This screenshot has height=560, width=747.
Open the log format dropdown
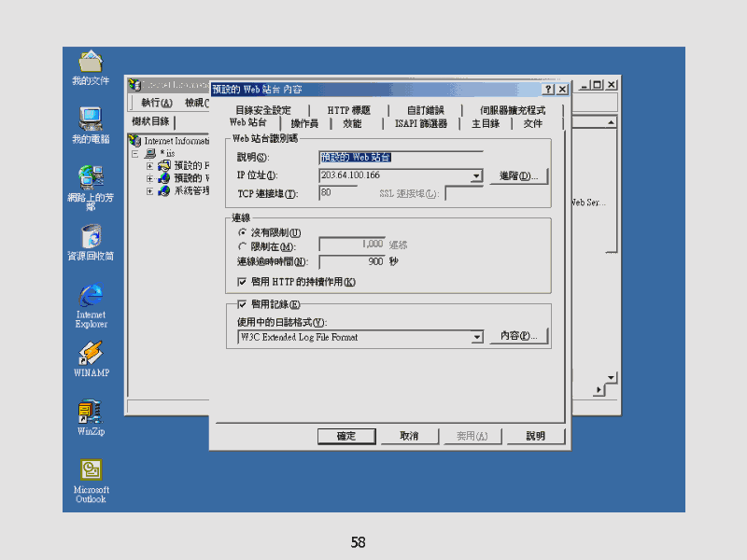coord(476,337)
